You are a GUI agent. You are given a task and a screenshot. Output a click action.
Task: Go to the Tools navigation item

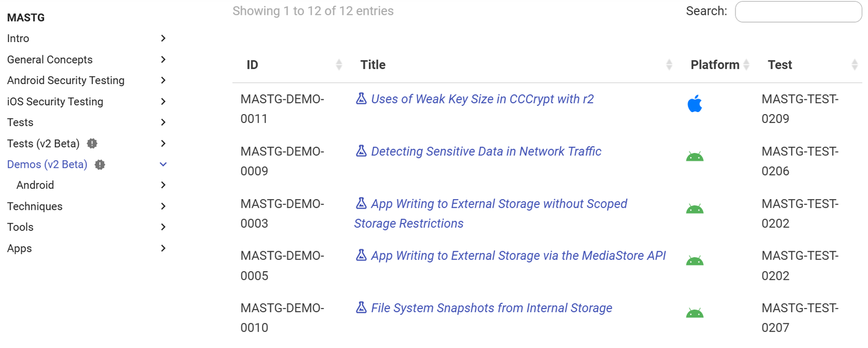tap(21, 227)
